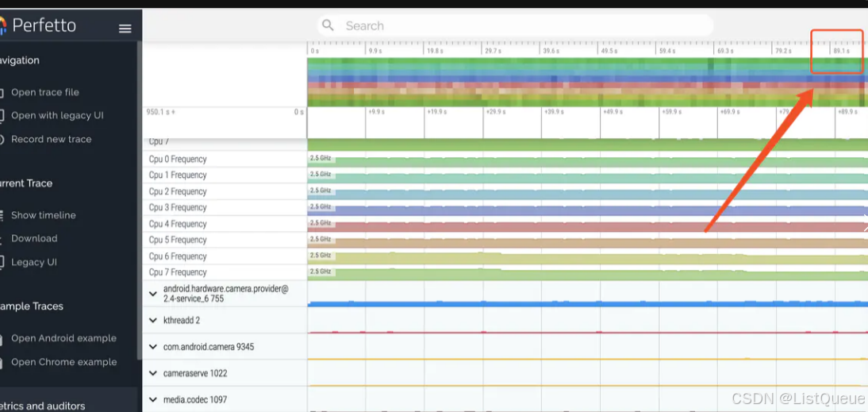The height and width of the screenshot is (412, 868).
Task: Collapse the Navigation section header
Action: point(20,60)
